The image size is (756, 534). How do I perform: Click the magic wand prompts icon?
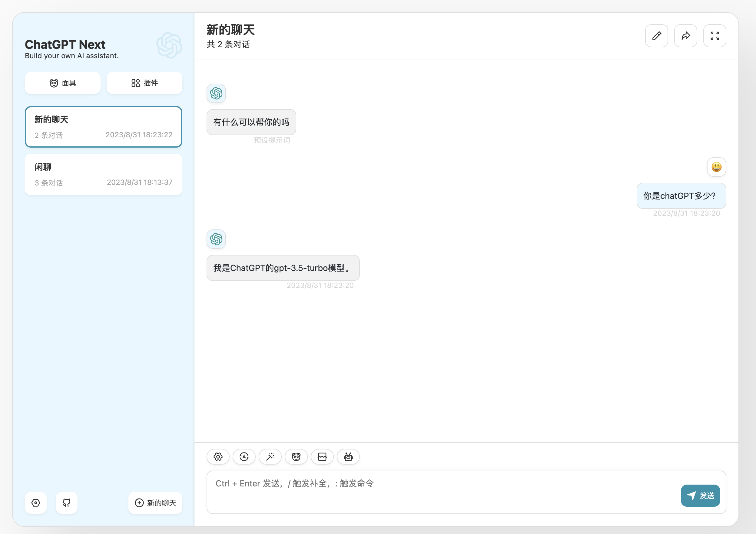(270, 457)
